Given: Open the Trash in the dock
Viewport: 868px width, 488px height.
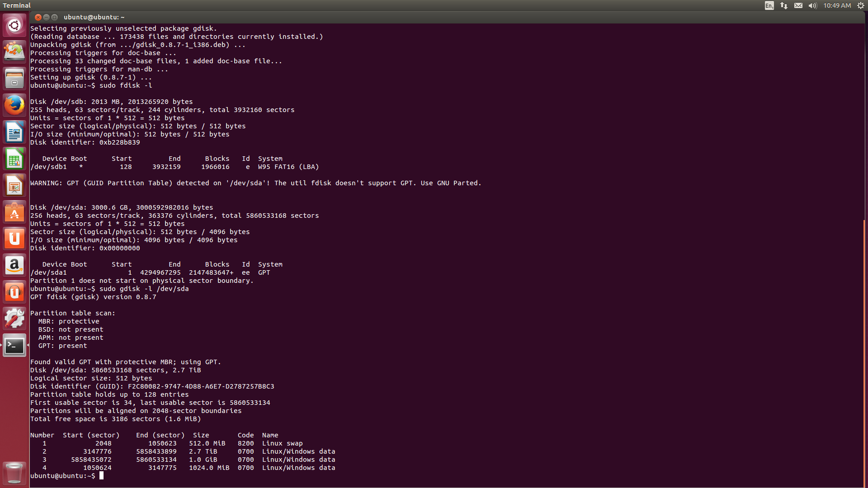Looking at the screenshot, I should (x=14, y=473).
